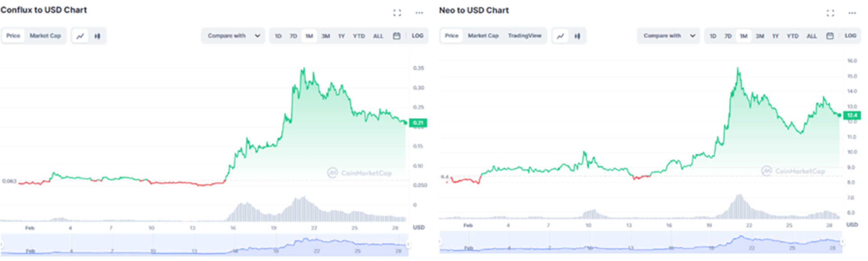Select candlestick icon on Neo chart
Image resolution: width=868 pixels, height=261 pixels.
(x=577, y=36)
